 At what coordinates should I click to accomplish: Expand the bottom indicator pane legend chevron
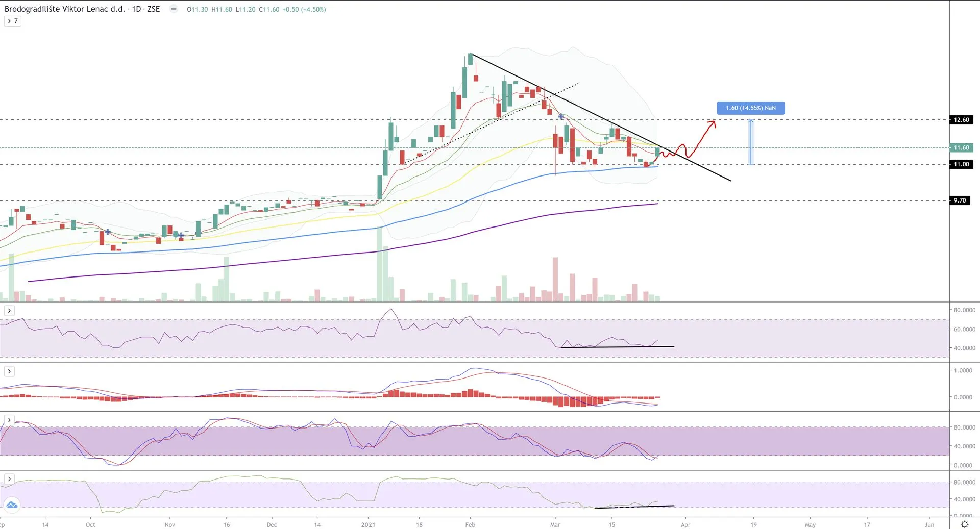[9, 479]
